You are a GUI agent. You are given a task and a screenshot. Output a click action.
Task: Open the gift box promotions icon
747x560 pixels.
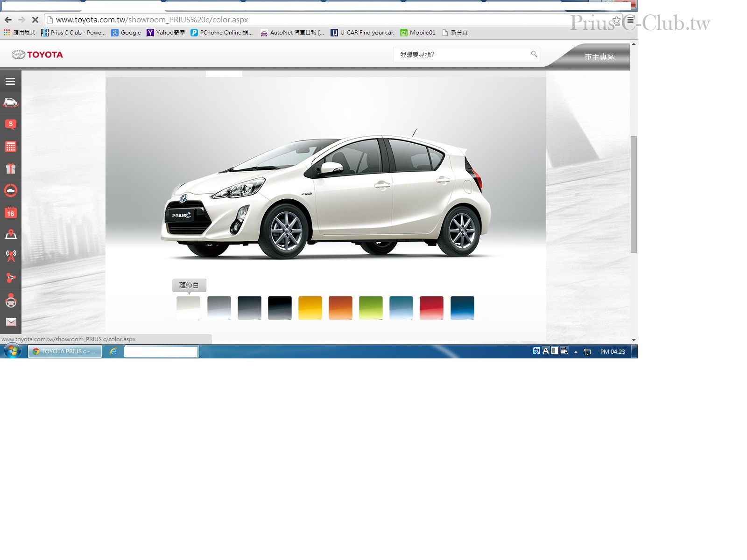(x=10, y=168)
